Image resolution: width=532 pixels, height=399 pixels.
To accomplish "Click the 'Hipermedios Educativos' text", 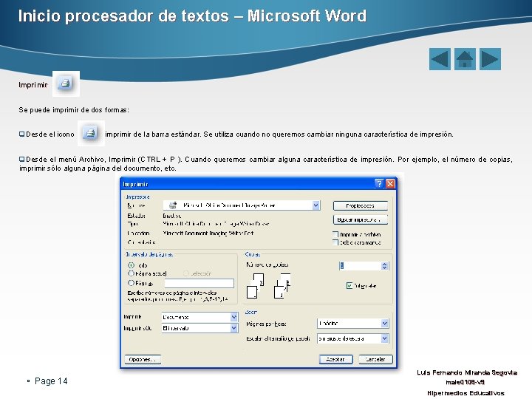I will pyautogui.click(x=465, y=393).
